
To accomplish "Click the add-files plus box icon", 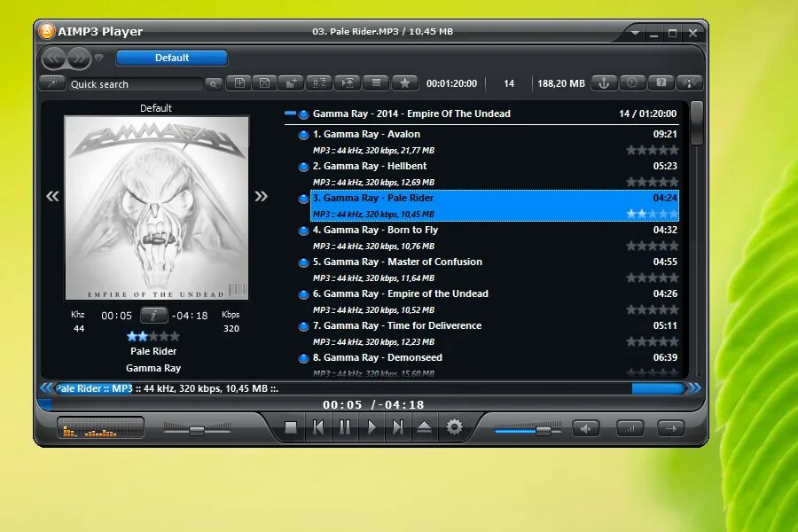I will pyautogui.click(x=239, y=83).
